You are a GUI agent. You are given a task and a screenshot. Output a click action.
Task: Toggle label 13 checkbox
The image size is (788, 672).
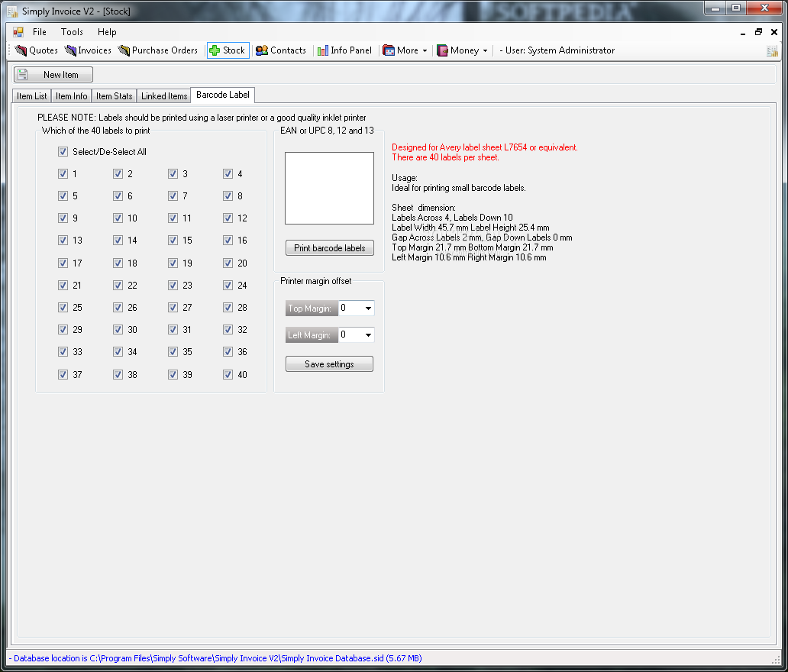click(63, 240)
